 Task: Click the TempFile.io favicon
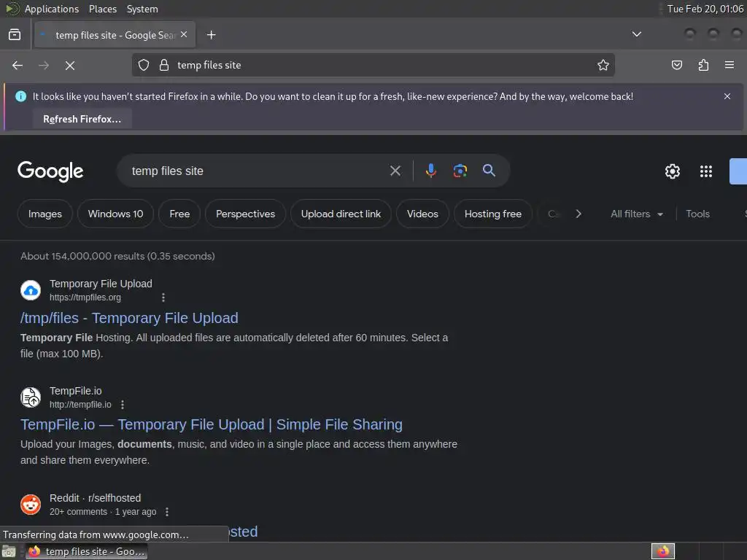tap(31, 397)
